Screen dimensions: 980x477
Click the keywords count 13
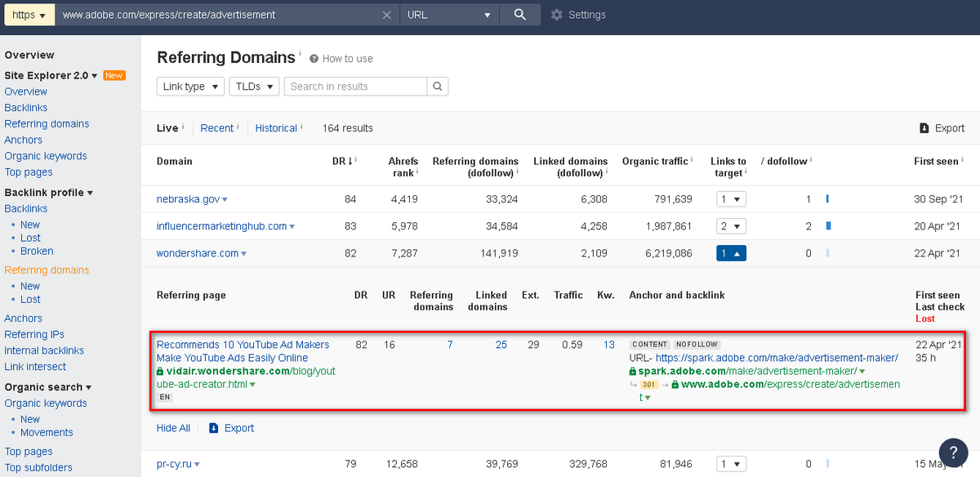608,345
